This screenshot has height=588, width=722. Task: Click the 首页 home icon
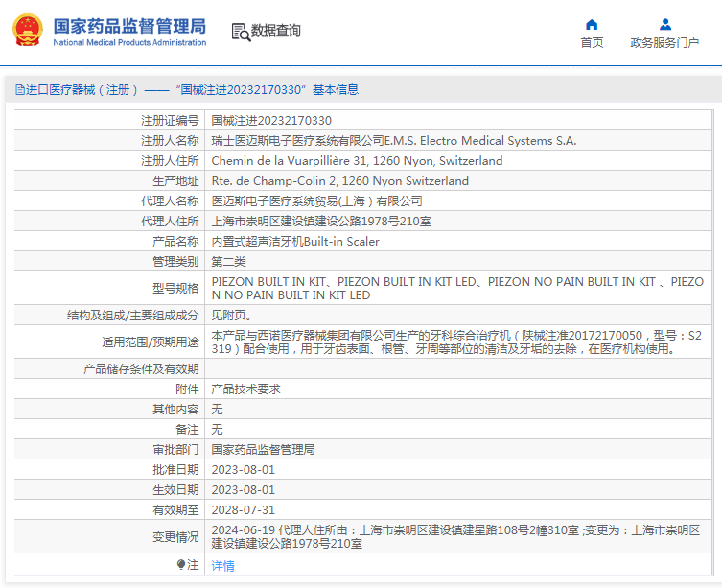(x=592, y=24)
